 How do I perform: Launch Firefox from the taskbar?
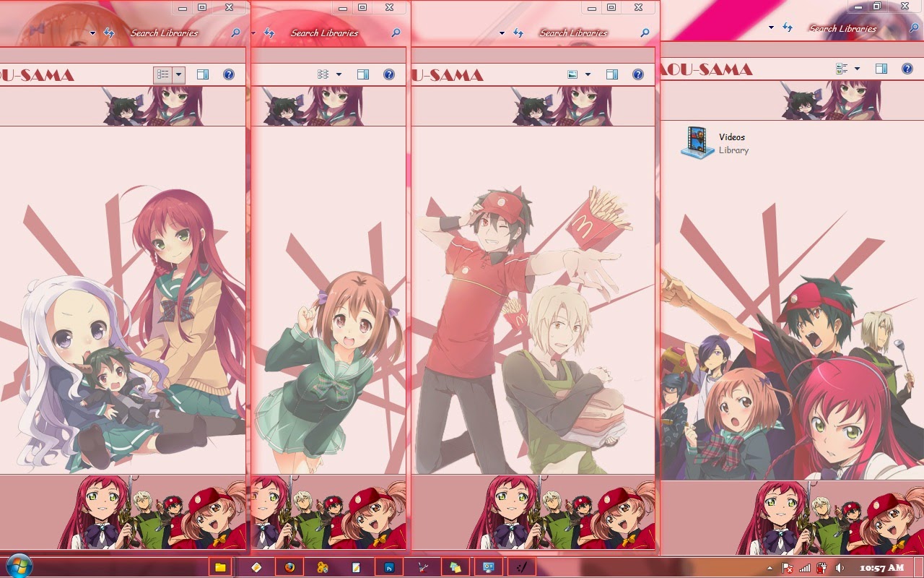pyautogui.click(x=289, y=567)
